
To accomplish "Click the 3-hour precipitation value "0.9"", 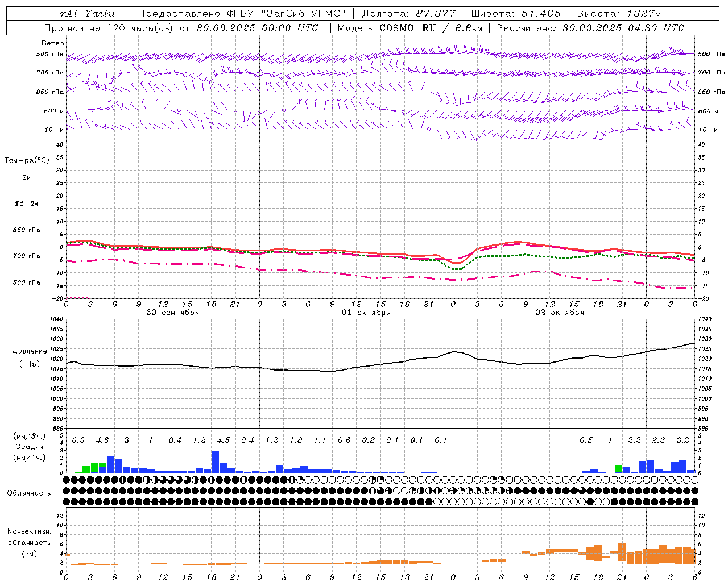I will pos(78,440).
